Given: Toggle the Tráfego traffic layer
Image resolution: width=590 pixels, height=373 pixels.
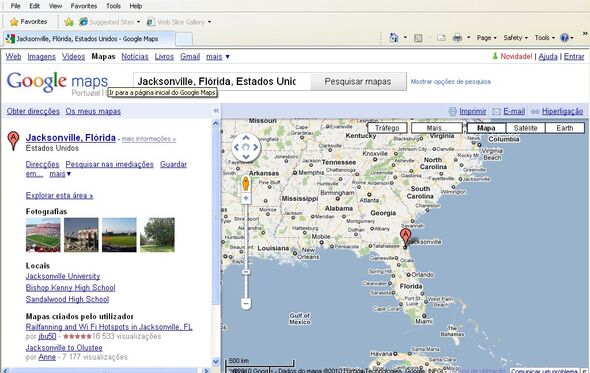Looking at the screenshot, I should point(387,128).
